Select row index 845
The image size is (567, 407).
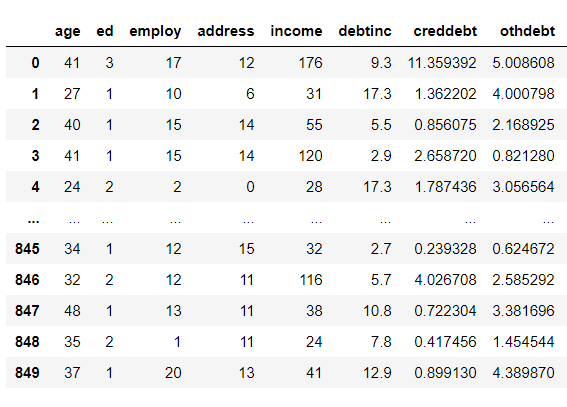(27, 249)
